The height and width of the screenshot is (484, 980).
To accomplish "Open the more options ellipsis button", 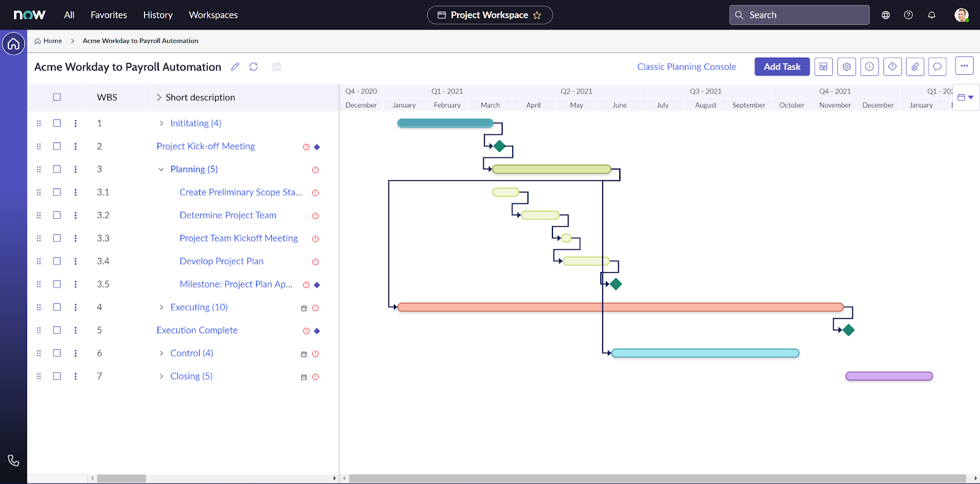I will (x=964, y=66).
